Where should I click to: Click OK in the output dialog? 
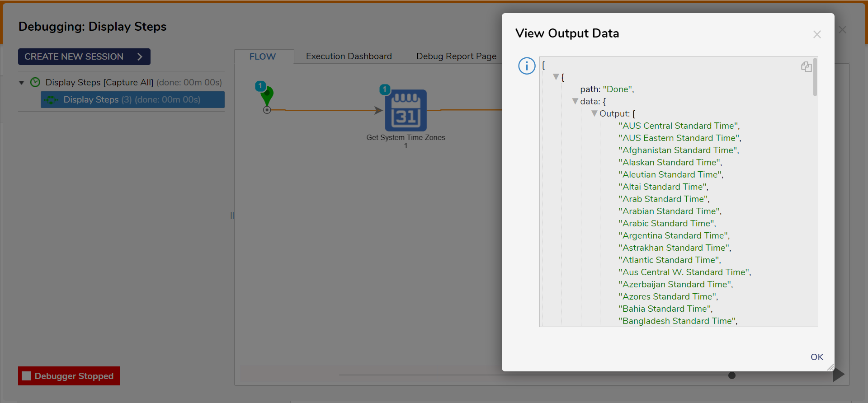click(x=817, y=357)
